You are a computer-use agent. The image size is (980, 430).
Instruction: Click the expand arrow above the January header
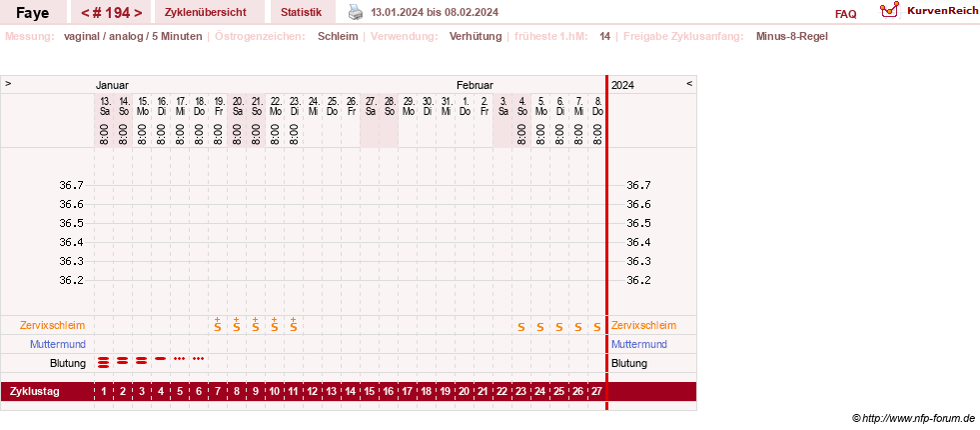[x=8, y=83]
